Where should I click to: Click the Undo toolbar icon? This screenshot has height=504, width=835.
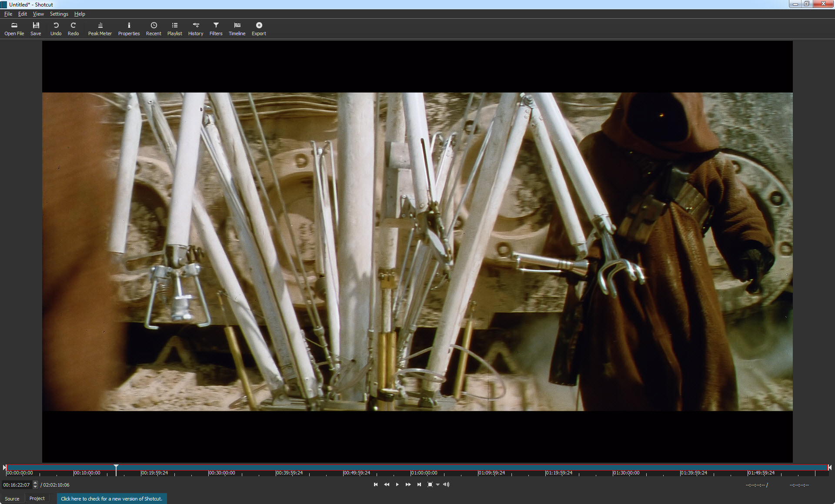[56, 29]
